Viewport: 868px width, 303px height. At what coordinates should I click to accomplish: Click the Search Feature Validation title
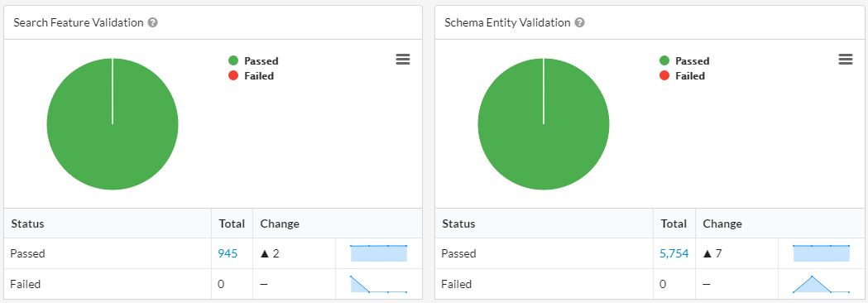point(79,22)
